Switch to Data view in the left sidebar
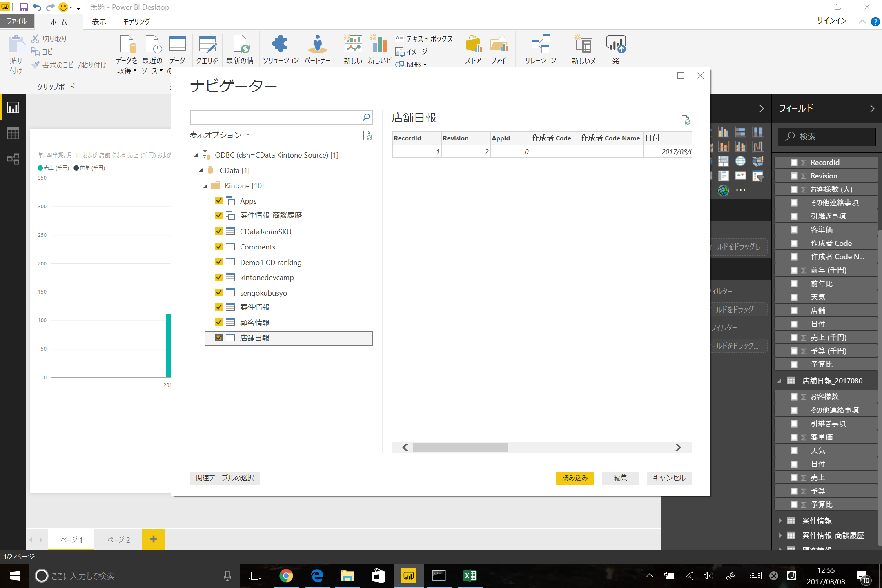 (13, 133)
